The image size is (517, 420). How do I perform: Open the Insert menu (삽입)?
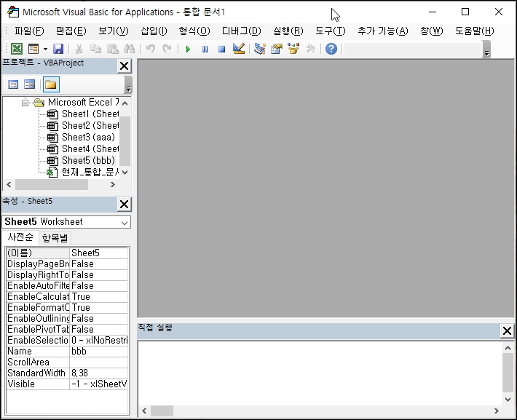(x=154, y=31)
